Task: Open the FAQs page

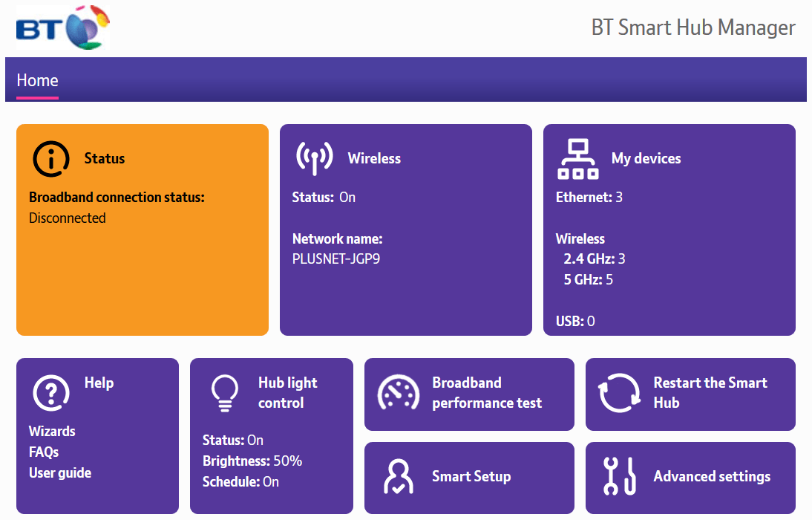Action: tap(44, 452)
